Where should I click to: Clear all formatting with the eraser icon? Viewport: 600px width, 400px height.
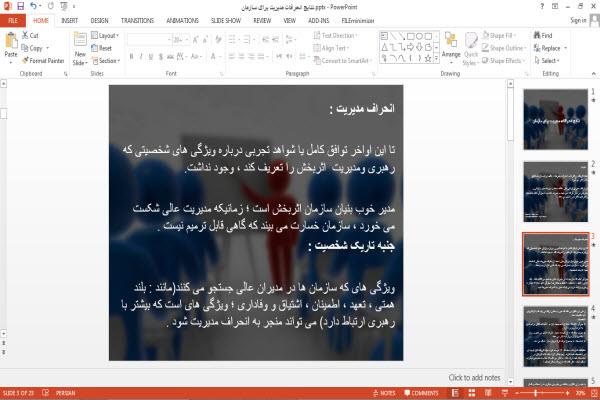click(x=218, y=39)
